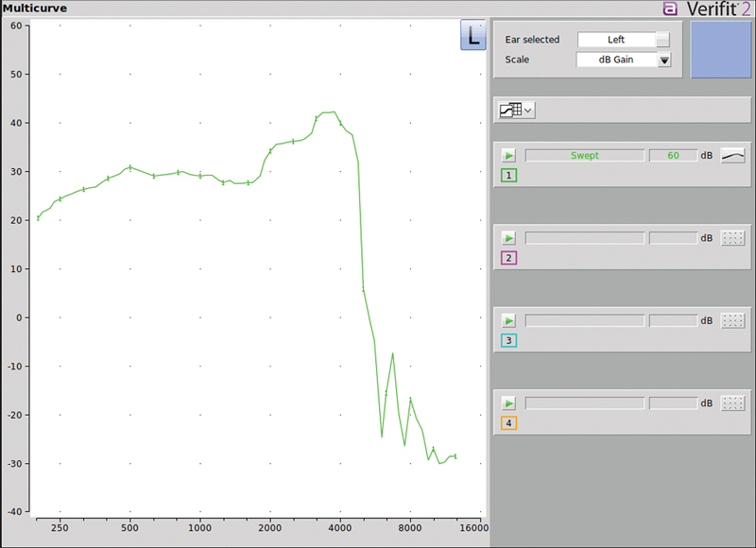Click the Scale label
The width and height of the screenshot is (756, 548).
[517, 60]
